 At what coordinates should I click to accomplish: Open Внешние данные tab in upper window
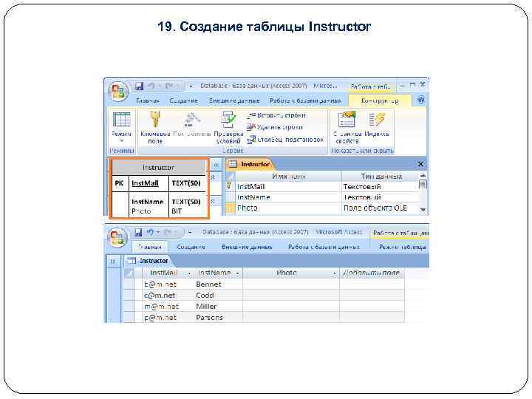[x=234, y=100]
